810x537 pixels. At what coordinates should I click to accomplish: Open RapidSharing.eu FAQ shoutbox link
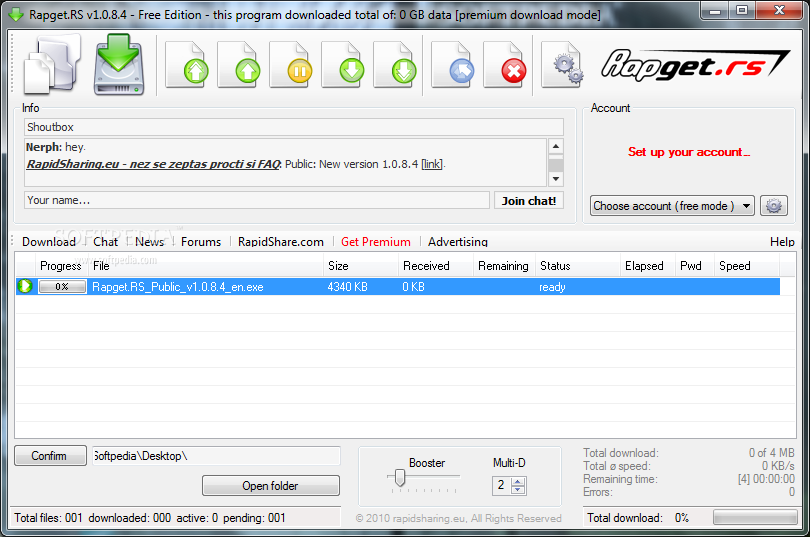coord(153,164)
